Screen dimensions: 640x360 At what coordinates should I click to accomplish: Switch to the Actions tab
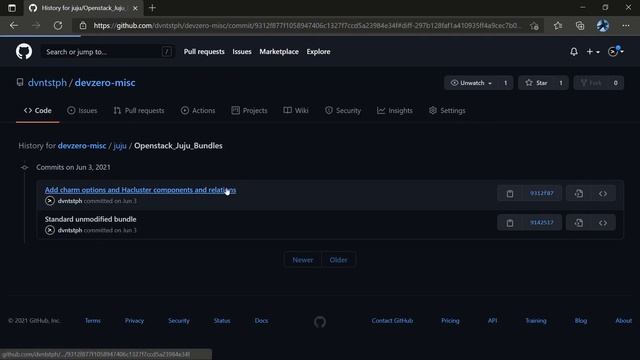click(198, 111)
